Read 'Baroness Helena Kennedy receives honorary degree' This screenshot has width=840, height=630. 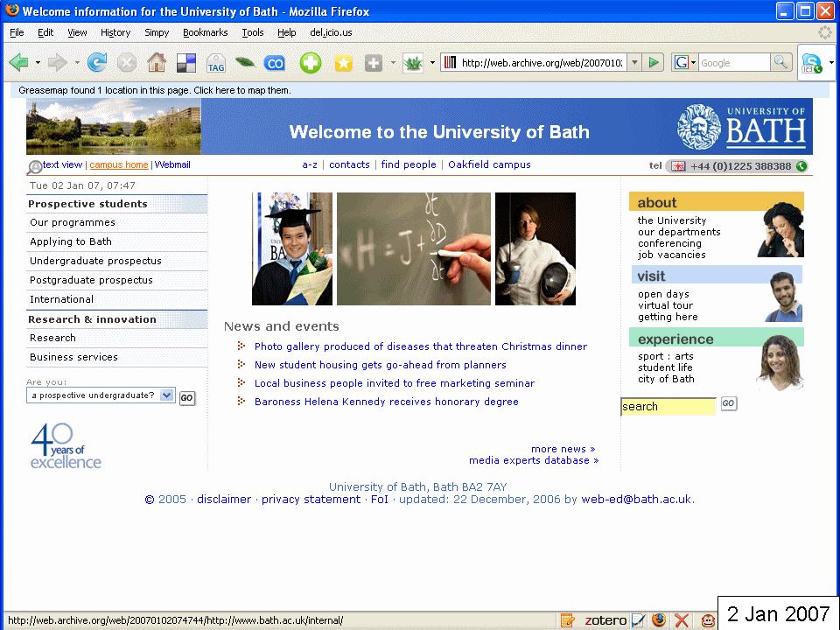point(386,402)
